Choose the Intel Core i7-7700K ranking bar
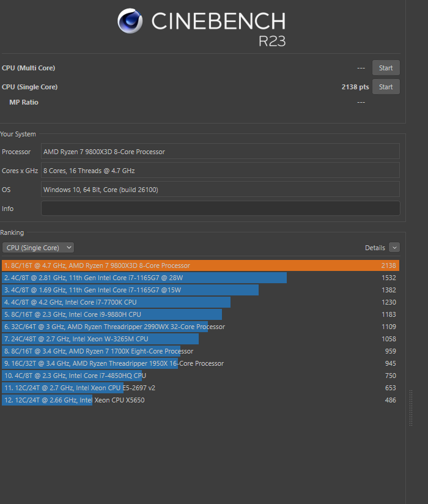 pos(116,302)
